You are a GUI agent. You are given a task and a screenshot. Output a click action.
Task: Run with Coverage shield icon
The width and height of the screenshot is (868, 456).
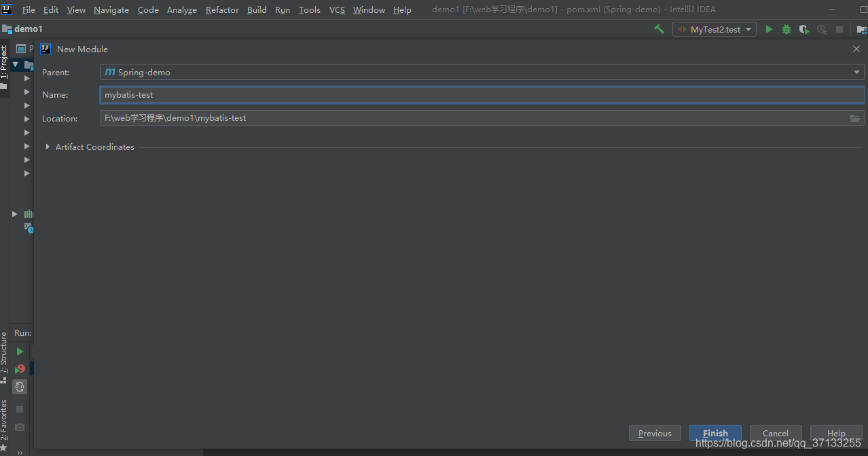[804, 29]
